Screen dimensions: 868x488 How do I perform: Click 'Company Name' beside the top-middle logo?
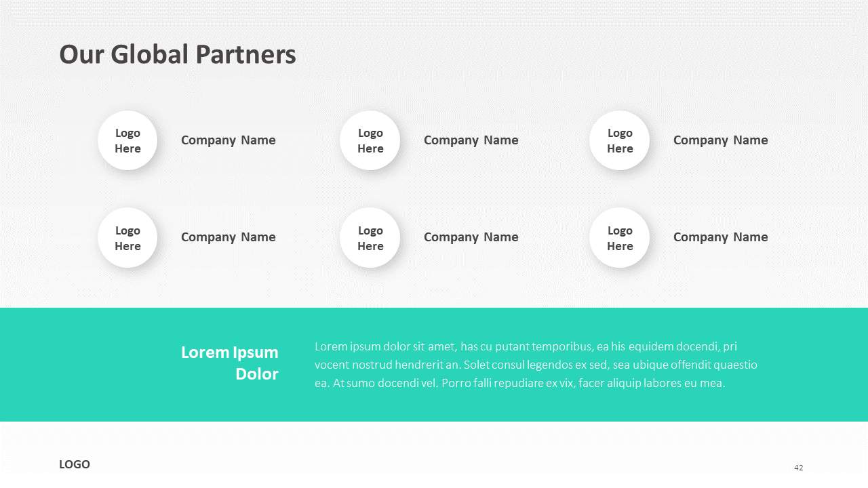pos(471,140)
